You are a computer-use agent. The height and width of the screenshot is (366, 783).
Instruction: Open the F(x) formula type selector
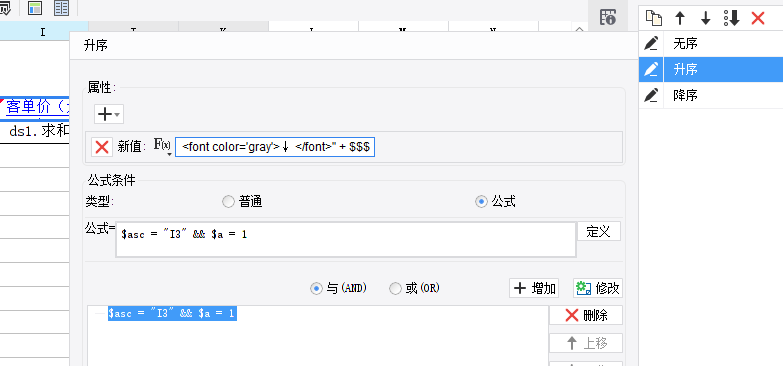click(x=162, y=147)
